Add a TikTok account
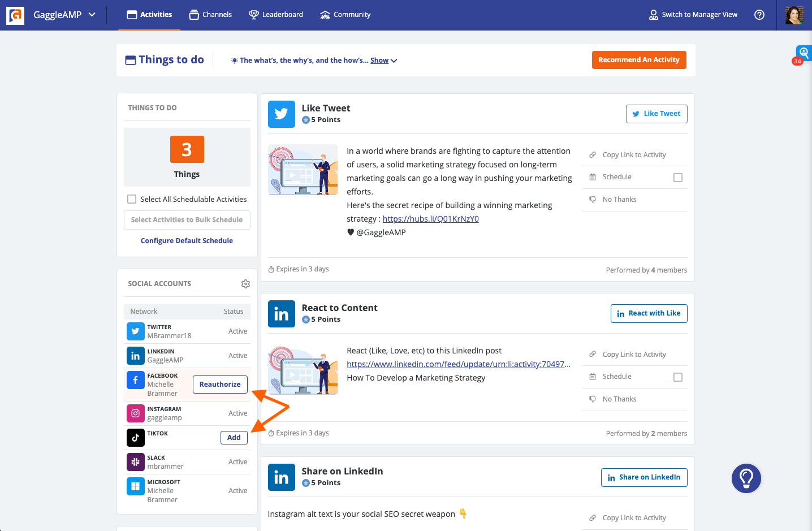812x531 pixels. 234,438
